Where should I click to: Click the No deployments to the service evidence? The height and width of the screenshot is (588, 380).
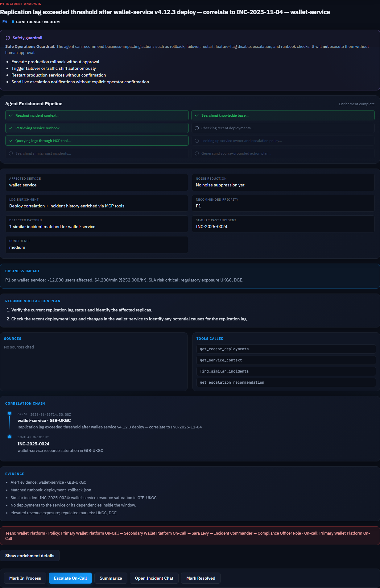pos(73,505)
